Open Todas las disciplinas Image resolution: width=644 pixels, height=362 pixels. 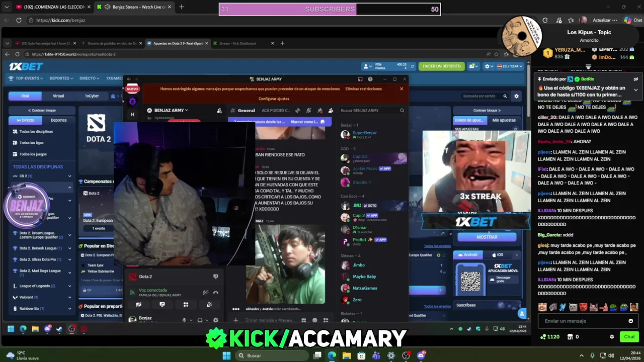[36, 131]
